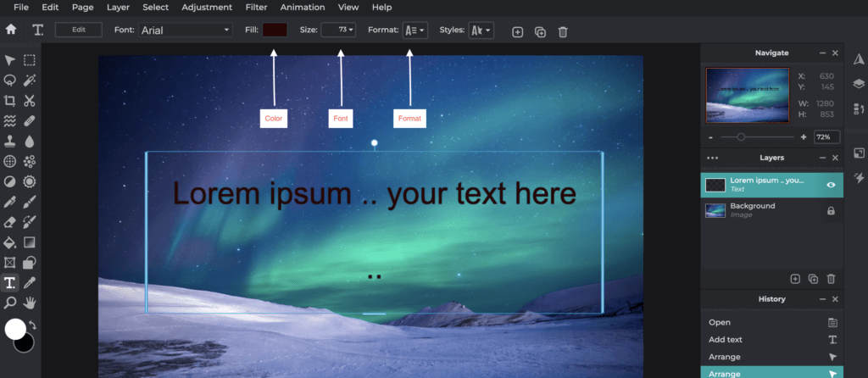Screen dimensions: 868x378
Task: Toggle the History panel from right sidebar
Action: 859,108
